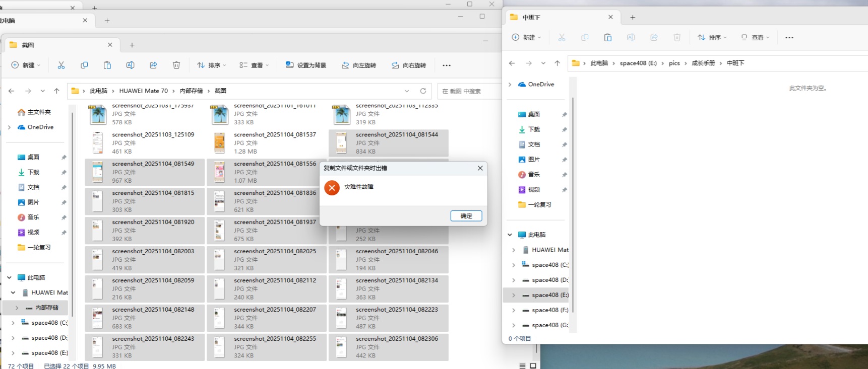Open the 排序 dropdown in 中班下 window

[x=712, y=37]
